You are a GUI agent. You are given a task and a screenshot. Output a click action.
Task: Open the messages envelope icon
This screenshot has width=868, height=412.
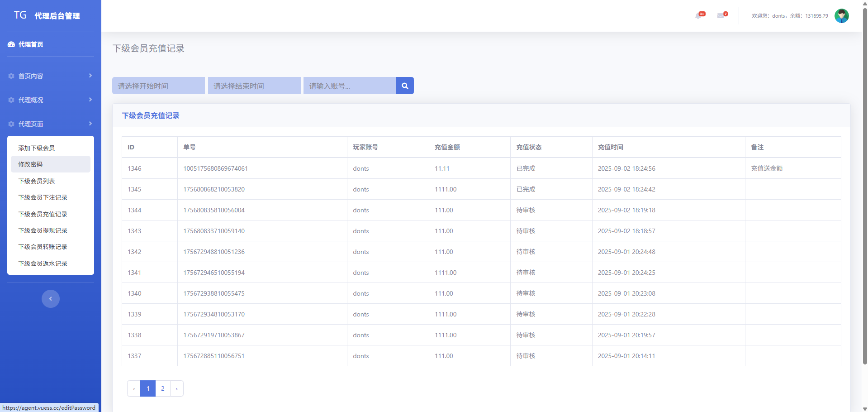[x=721, y=16]
